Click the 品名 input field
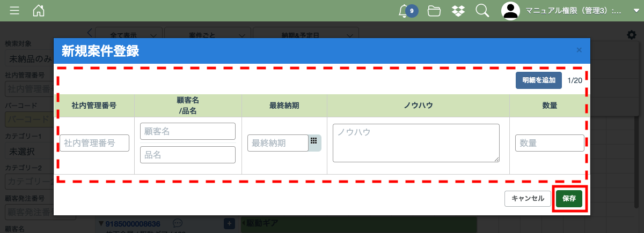The height and width of the screenshot is (233, 644). (x=188, y=155)
